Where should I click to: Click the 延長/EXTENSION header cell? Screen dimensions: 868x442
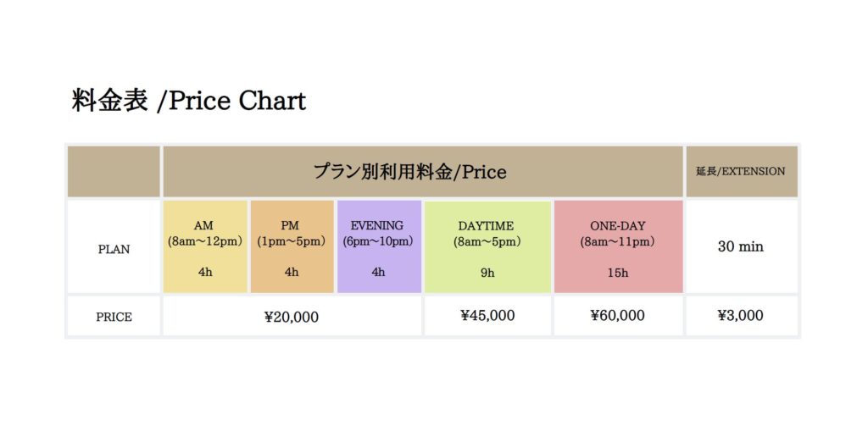point(742,172)
